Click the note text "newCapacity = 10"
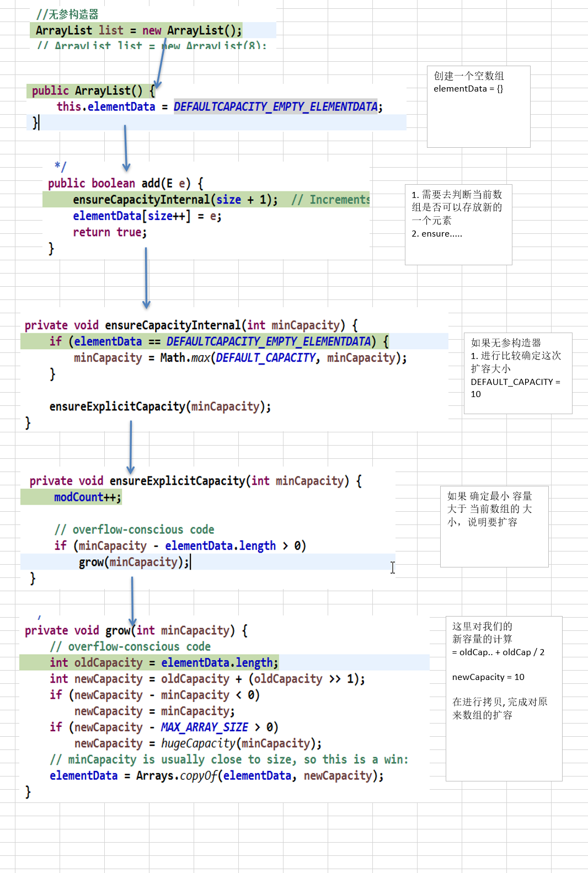The width and height of the screenshot is (588, 873). pyautogui.click(x=488, y=677)
